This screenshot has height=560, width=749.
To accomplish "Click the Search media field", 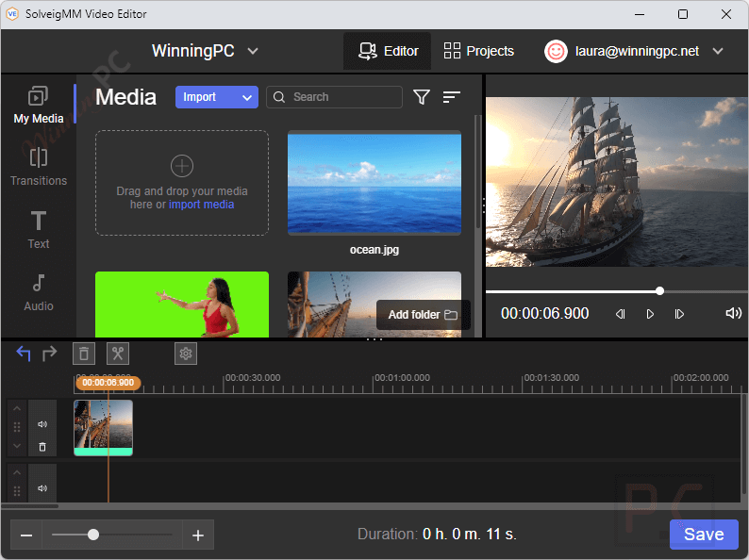I will (334, 97).
